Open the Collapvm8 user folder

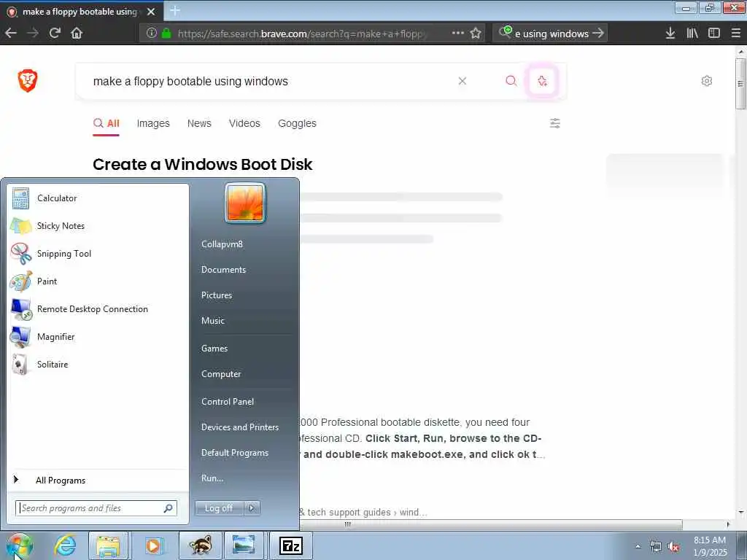[222, 244]
